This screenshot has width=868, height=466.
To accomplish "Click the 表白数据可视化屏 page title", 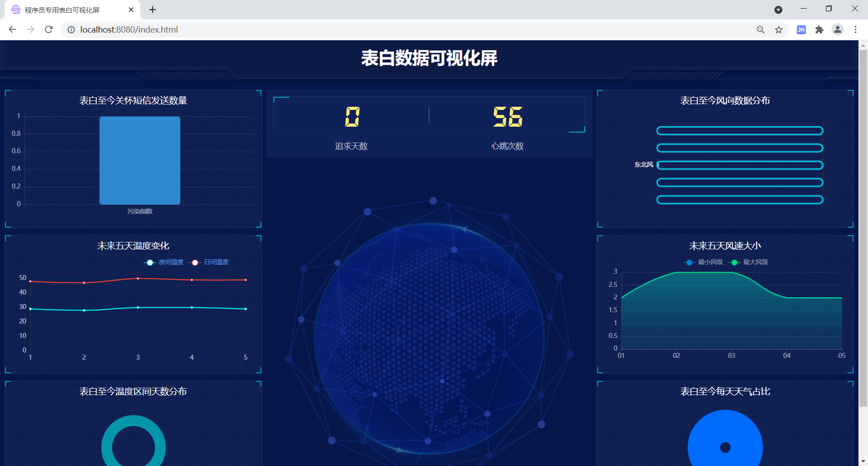I will [429, 58].
